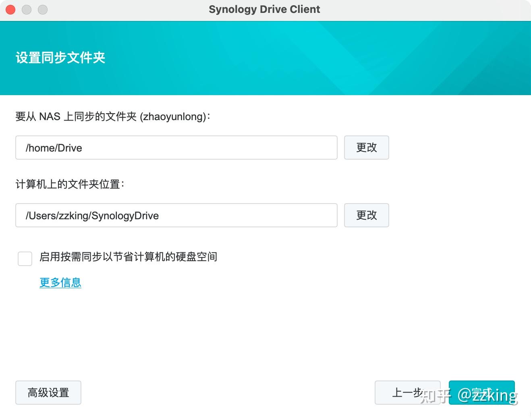Screen dimensions: 531x420
Task: Open advanced options via 高级设置
Action: 48,392
